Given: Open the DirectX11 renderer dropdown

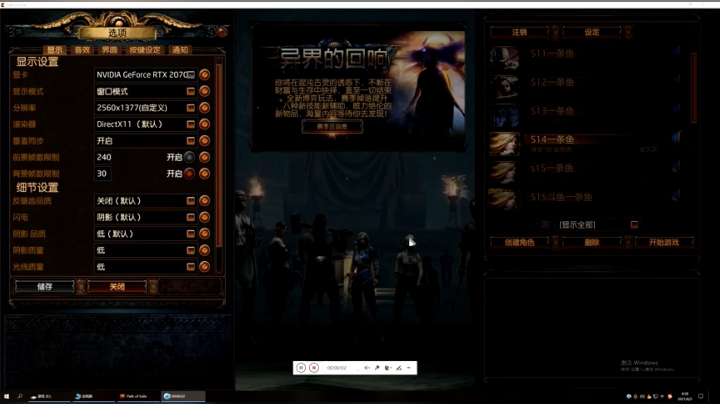Looking at the screenshot, I should pos(146,124).
